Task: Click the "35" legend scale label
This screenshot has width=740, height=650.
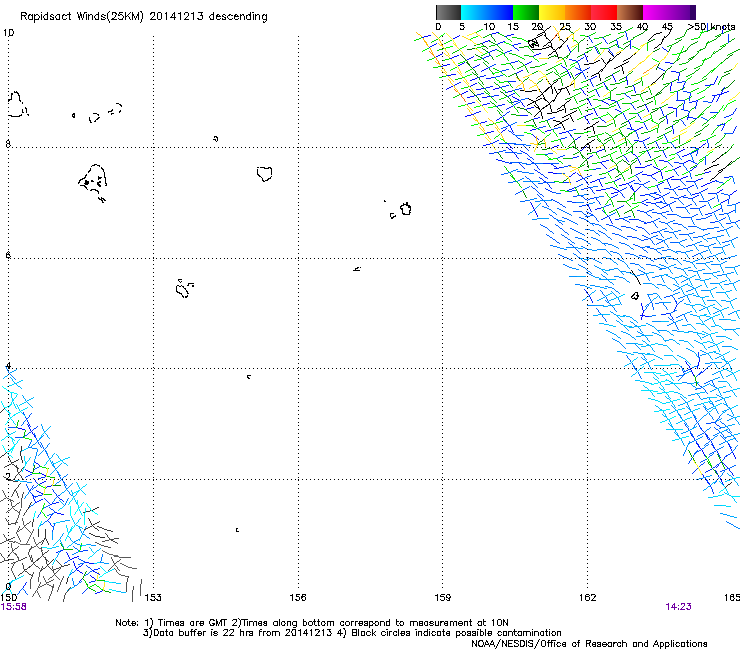Action: [616, 27]
